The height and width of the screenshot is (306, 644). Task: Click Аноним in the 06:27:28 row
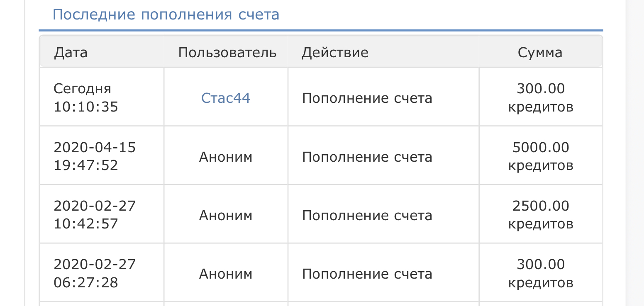[226, 274]
